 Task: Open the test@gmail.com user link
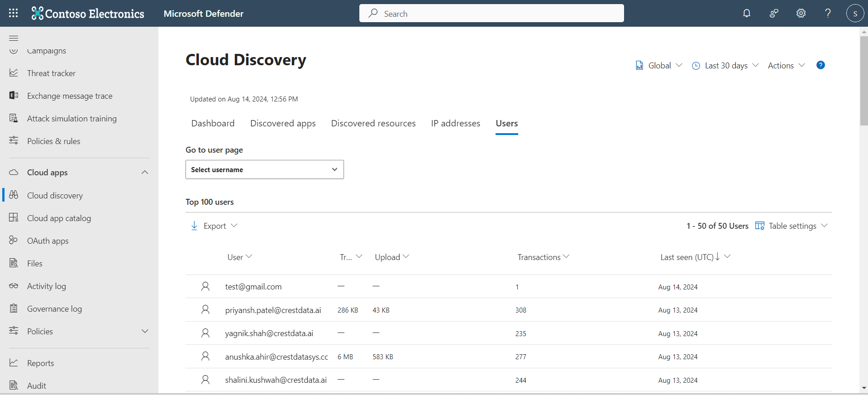pyautogui.click(x=253, y=286)
